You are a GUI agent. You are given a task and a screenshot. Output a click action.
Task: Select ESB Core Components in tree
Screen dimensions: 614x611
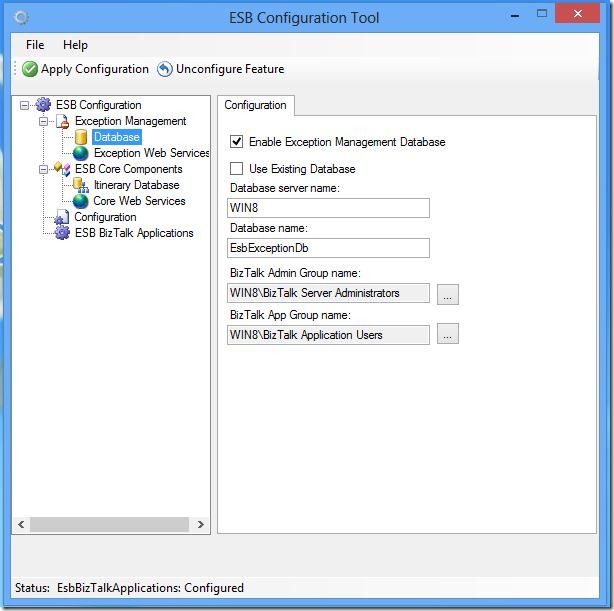(x=128, y=169)
